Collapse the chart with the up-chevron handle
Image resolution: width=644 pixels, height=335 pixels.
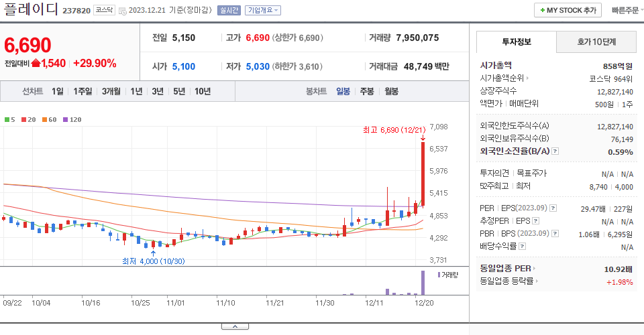[x=235, y=326]
